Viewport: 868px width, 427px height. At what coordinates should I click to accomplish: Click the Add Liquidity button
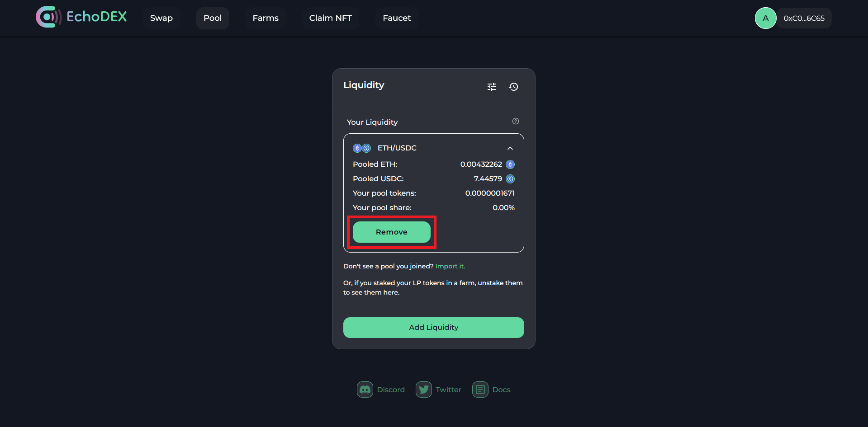pyautogui.click(x=433, y=328)
